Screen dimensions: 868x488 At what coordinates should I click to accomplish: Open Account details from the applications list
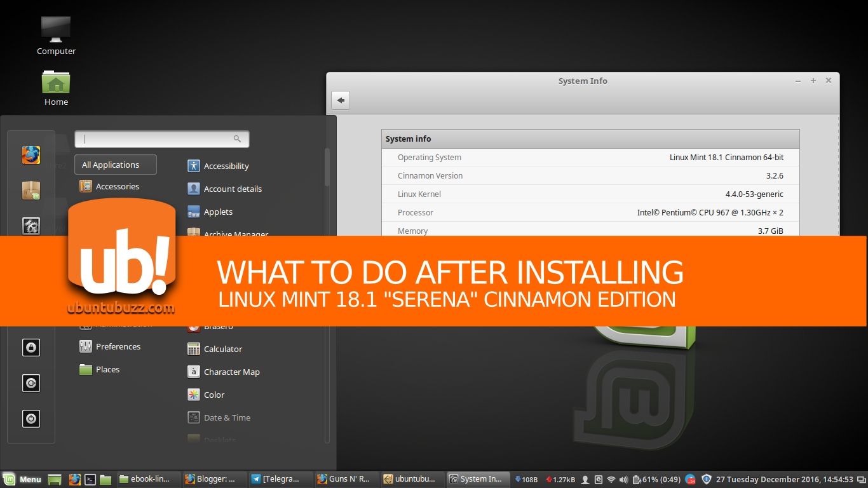pyautogui.click(x=224, y=189)
